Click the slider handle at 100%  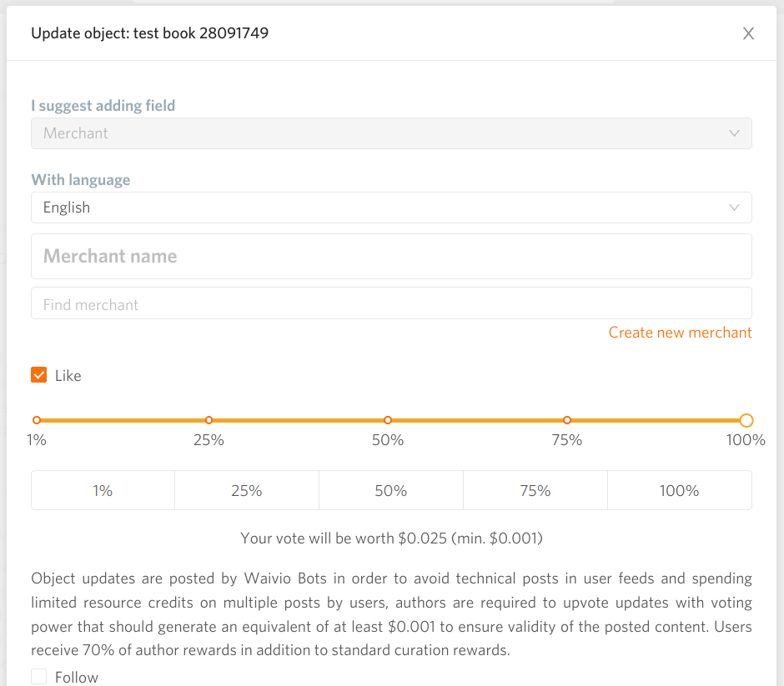(746, 420)
